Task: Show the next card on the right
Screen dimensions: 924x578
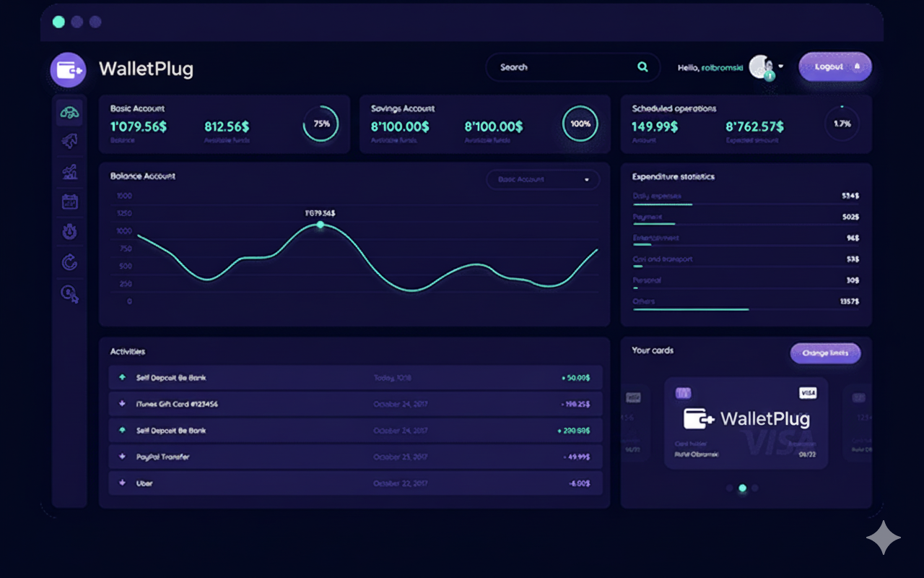Action: click(x=858, y=423)
